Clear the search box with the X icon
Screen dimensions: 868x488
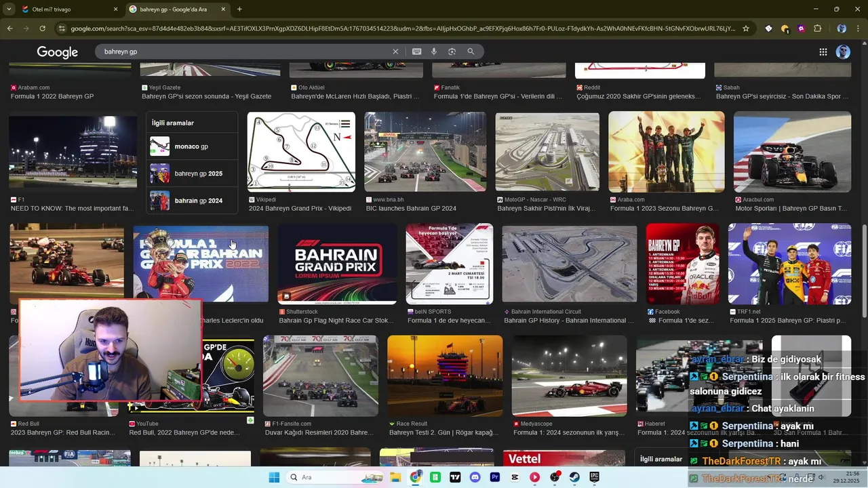(x=395, y=52)
